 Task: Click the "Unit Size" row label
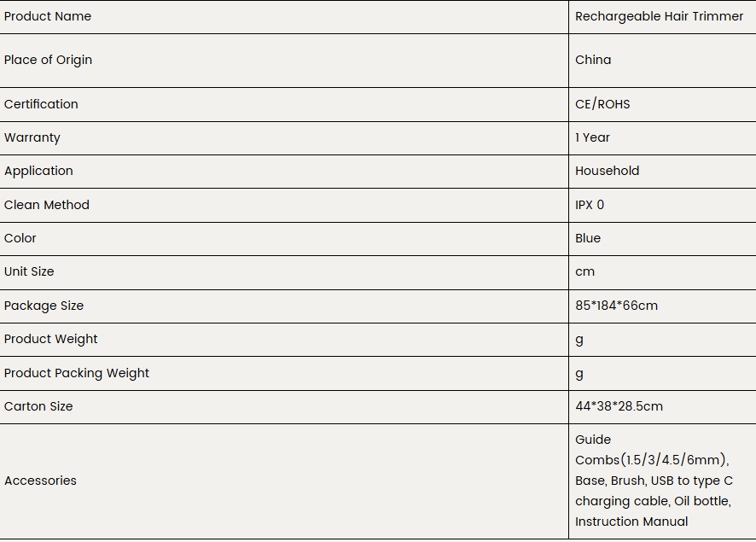point(29,271)
